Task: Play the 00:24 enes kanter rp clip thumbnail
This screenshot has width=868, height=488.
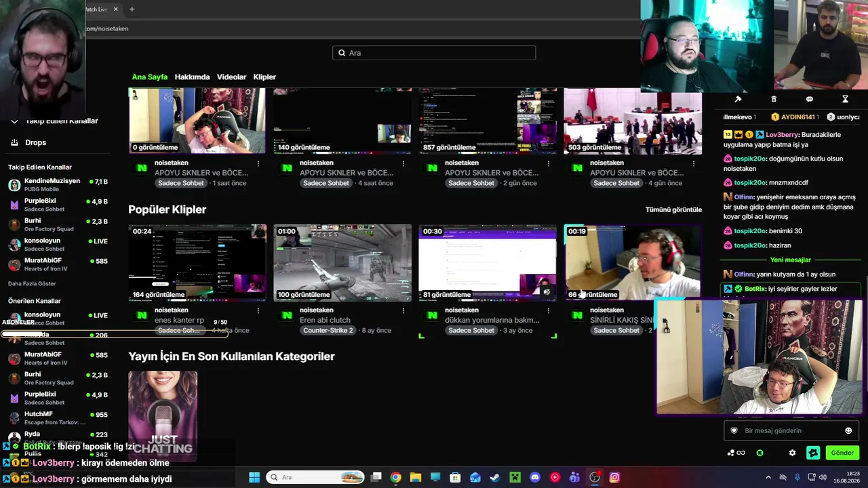Action: pos(197,263)
